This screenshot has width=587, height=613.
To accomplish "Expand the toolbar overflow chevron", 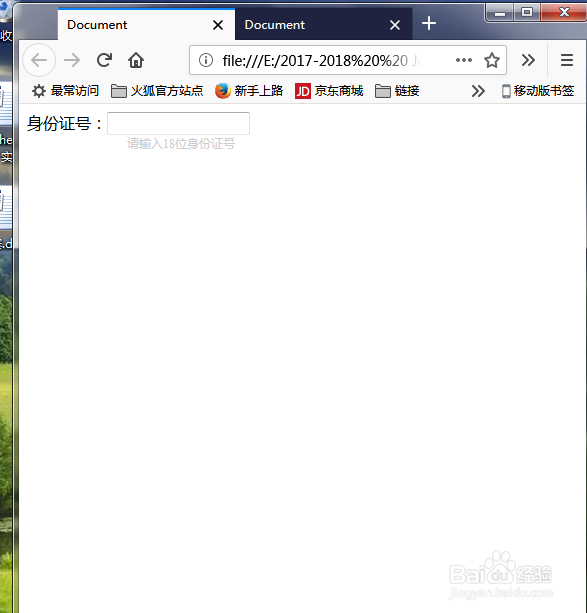I will point(528,60).
